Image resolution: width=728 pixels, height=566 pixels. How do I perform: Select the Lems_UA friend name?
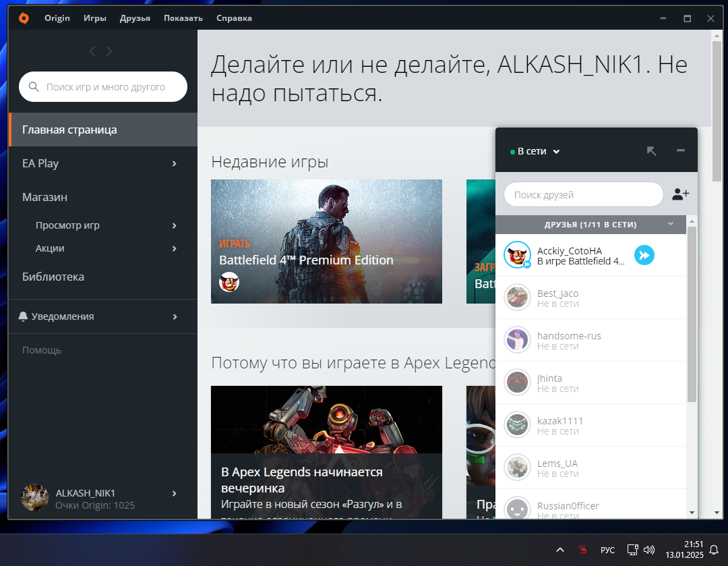tap(557, 463)
